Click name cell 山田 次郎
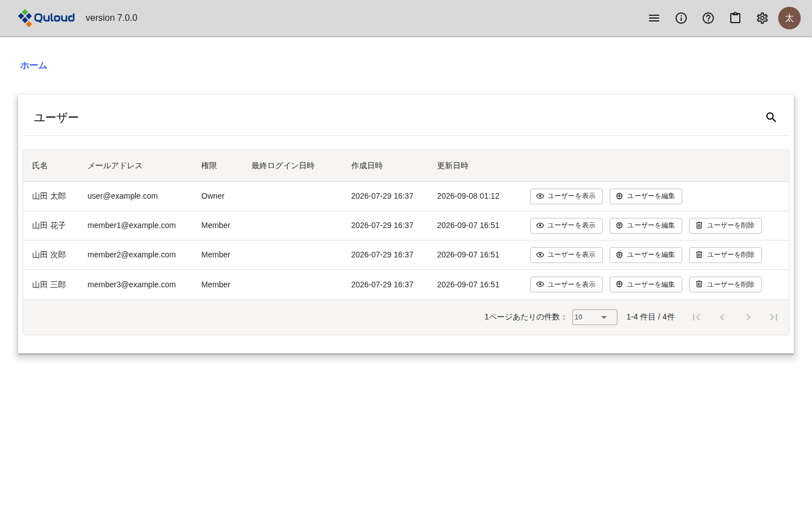 coord(49,255)
